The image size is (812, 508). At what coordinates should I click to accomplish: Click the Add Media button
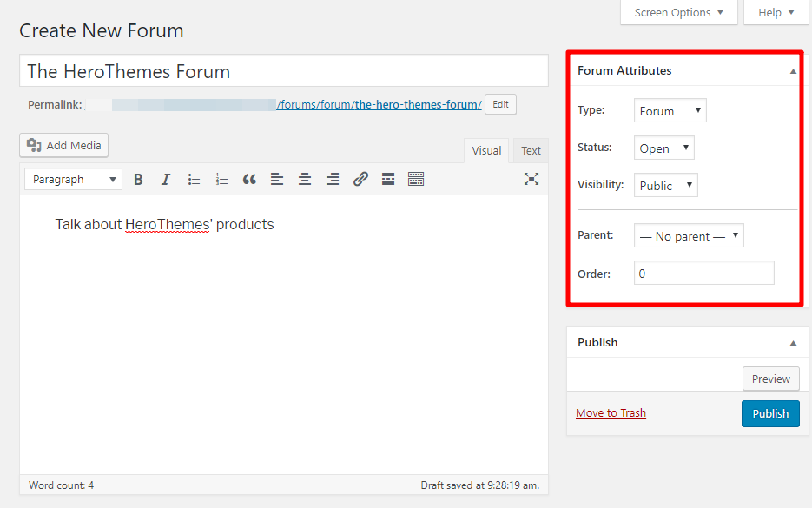[63, 146]
